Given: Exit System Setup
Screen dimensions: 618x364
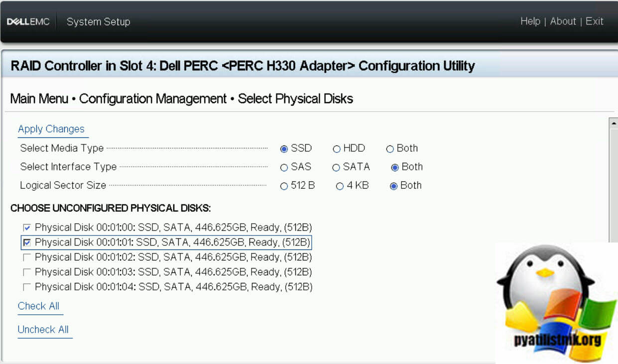Looking at the screenshot, I should 595,21.
